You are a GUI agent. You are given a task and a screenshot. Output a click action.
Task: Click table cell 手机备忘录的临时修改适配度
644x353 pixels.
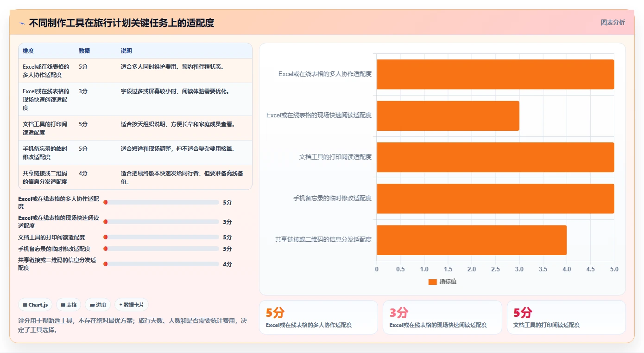tap(45, 153)
